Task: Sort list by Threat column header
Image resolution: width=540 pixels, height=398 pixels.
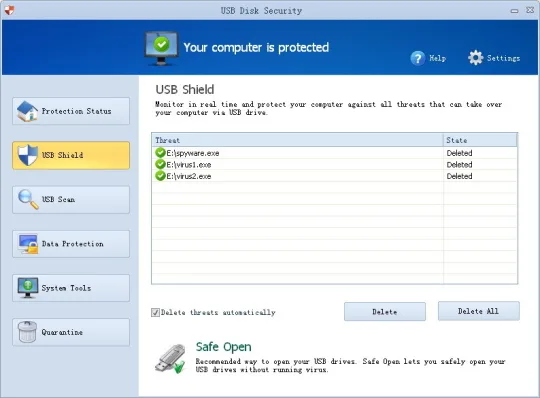Action: coord(298,140)
